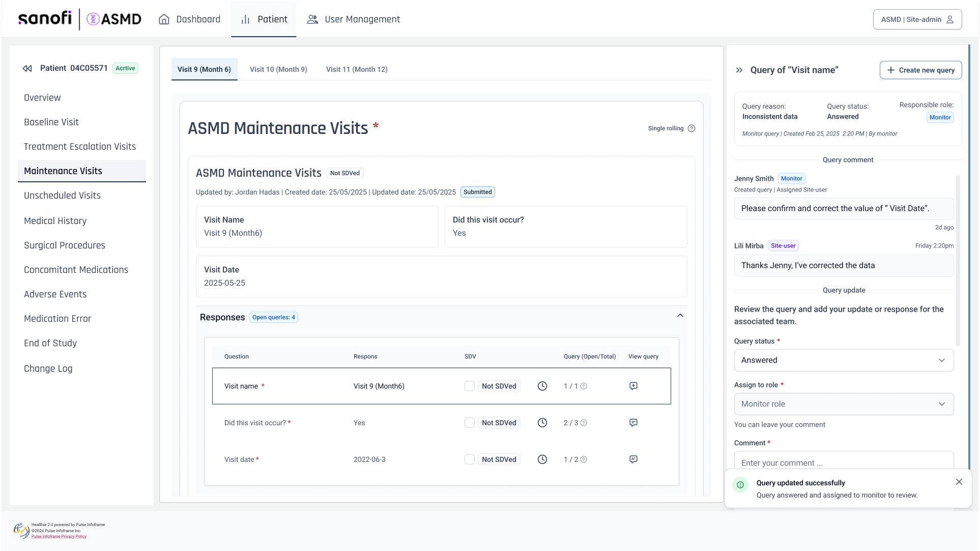Collapse patient sidebar with double-arrow icon
Screen dimensions: 980x551
pos(27,68)
